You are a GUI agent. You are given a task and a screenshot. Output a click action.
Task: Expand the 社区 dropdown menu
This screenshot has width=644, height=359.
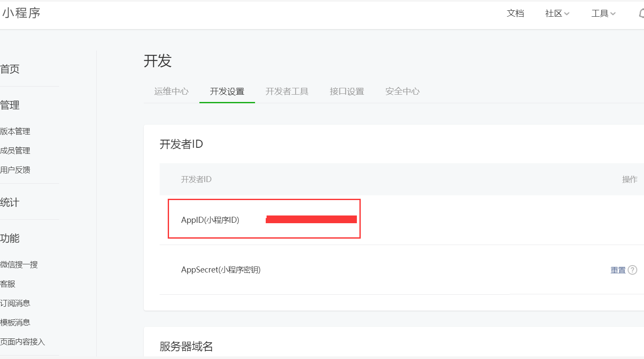pyautogui.click(x=557, y=13)
